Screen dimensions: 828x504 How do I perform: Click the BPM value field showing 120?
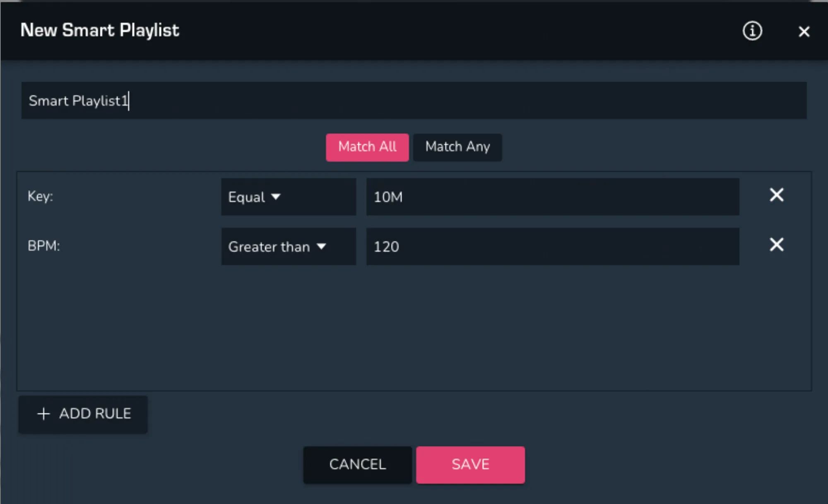tap(552, 247)
